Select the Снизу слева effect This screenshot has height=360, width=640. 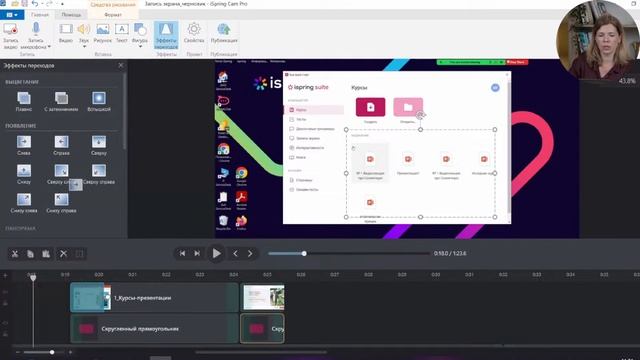pos(24,203)
